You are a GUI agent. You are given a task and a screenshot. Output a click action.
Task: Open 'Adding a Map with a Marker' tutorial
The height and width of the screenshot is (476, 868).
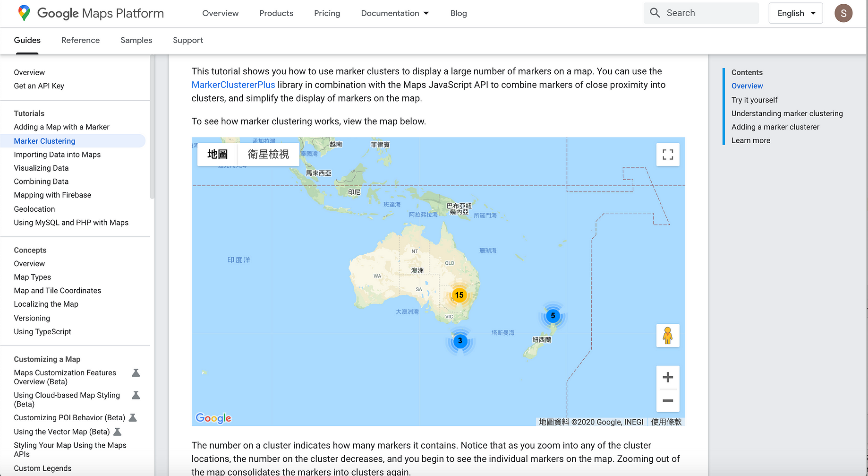click(62, 127)
